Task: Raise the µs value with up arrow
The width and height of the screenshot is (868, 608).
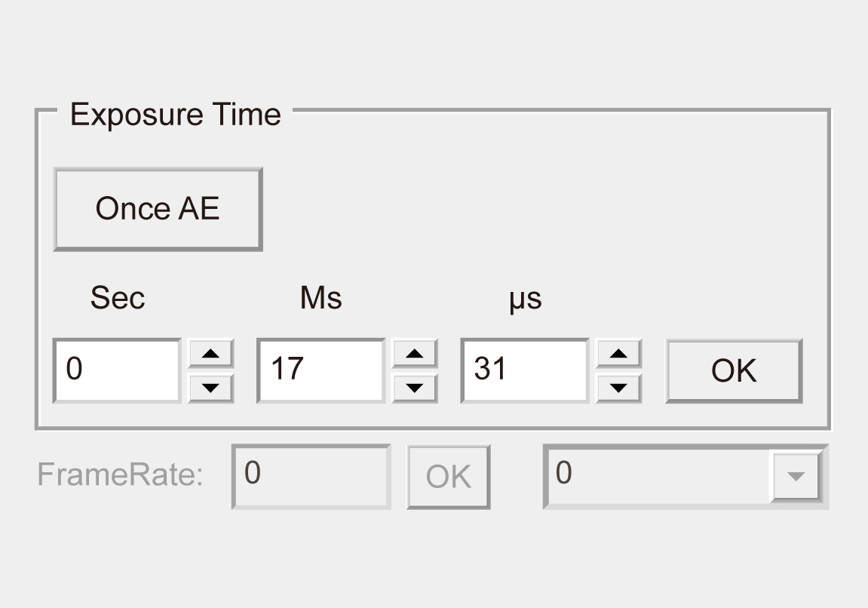Action: (618, 353)
